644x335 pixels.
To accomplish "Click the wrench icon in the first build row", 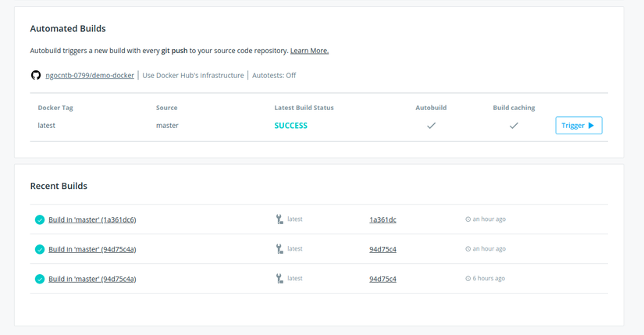I will point(279,219).
